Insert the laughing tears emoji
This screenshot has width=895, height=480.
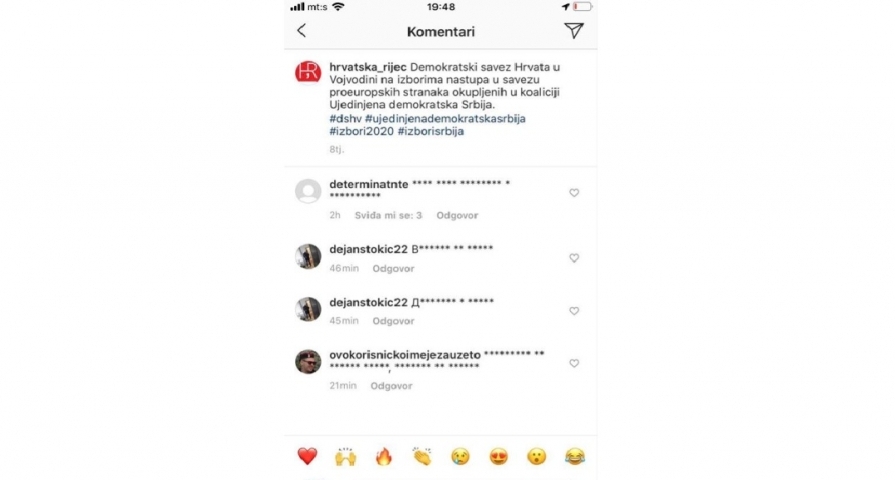tap(575, 456)
